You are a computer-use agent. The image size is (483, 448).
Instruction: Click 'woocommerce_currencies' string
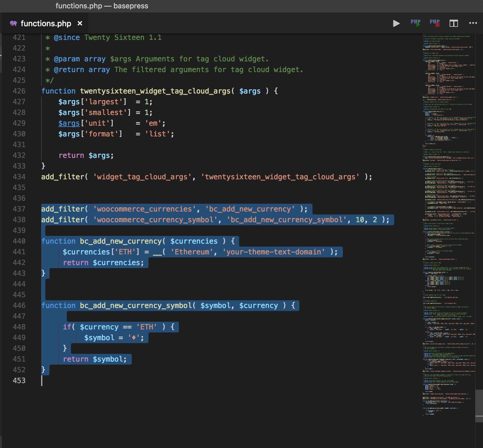click(x=145, y=209)
